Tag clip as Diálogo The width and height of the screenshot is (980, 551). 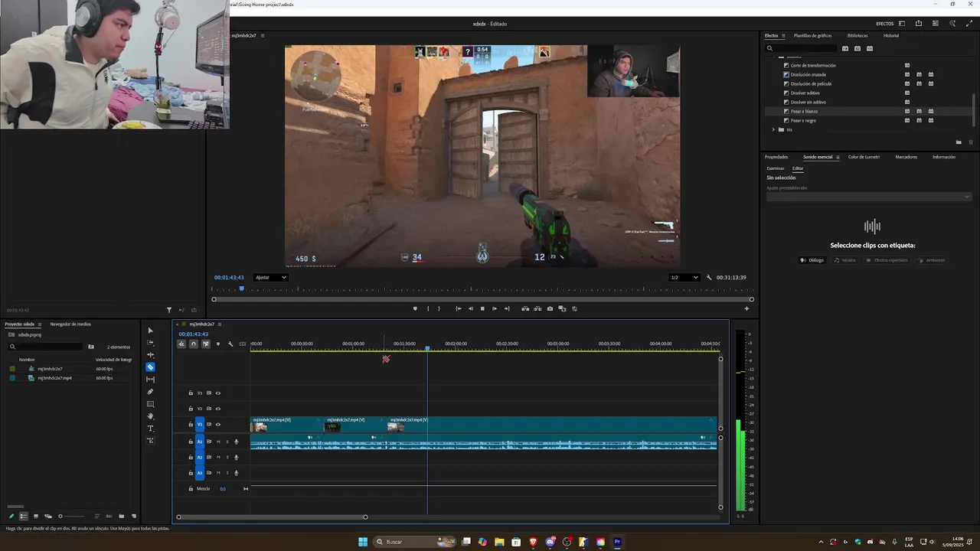pyautogui.click(x=812, y=260)
